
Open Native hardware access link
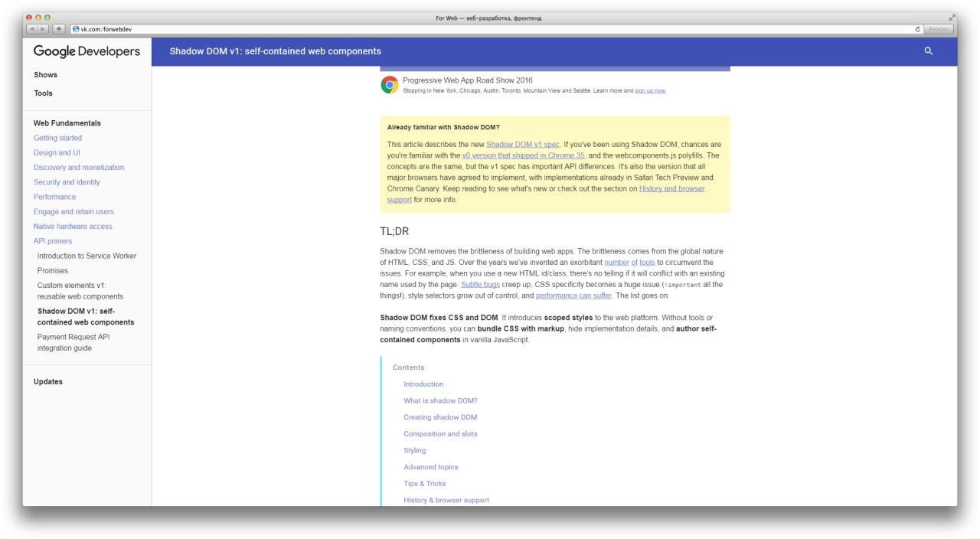click(73, 226)
